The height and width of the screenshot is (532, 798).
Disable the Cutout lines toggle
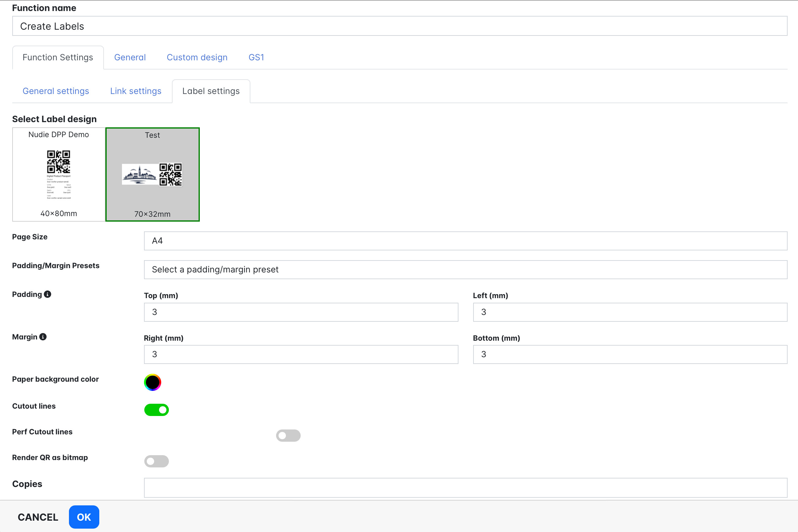[x=157, y=410]
